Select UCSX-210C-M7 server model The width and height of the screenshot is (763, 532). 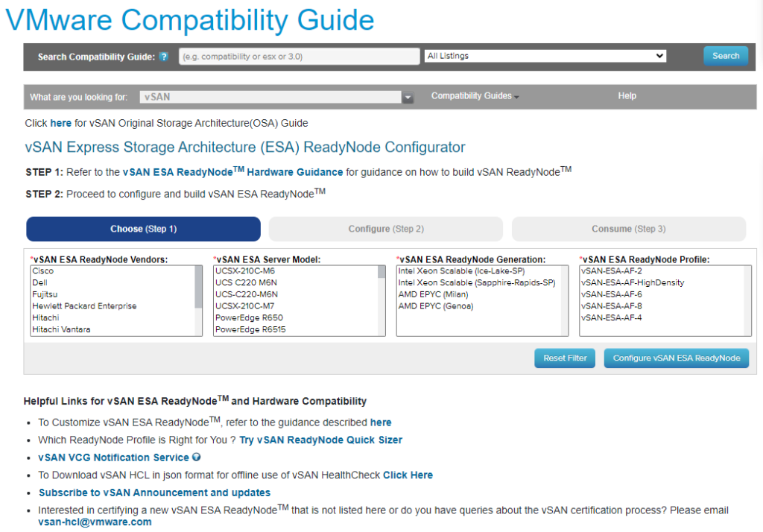[296, 306]
